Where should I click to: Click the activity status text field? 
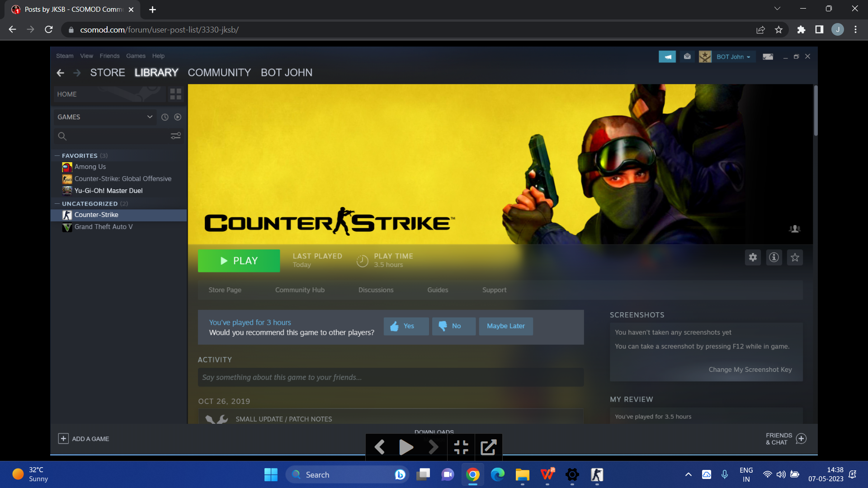click(x=391, y=377)
